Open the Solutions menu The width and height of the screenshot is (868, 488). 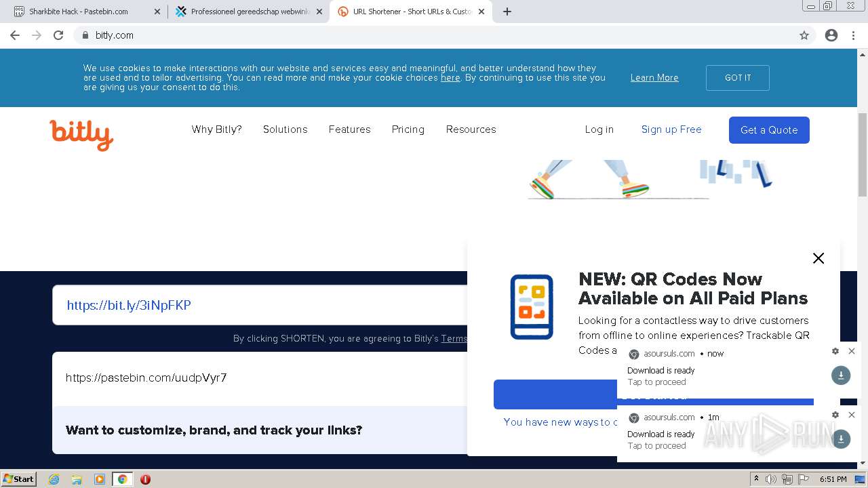click(285, 129)
